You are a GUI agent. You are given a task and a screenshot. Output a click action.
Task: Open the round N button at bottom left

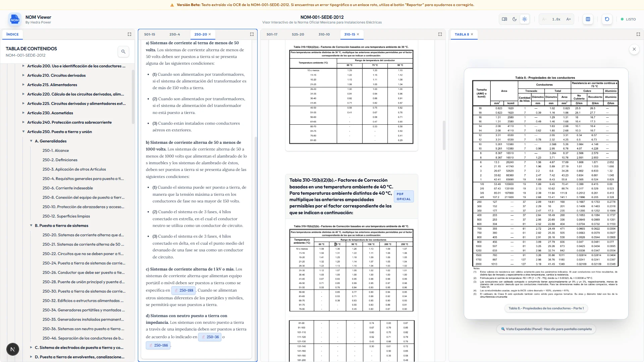coord(13,349)
